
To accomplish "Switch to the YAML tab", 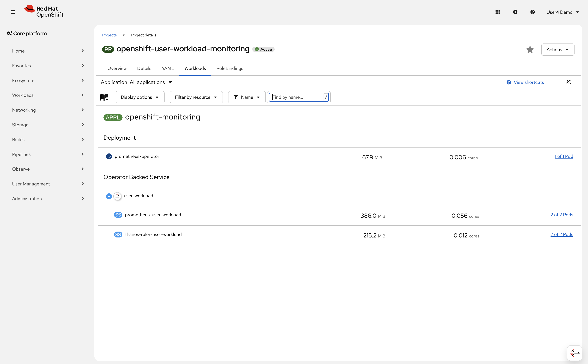I will pos(168,68).
